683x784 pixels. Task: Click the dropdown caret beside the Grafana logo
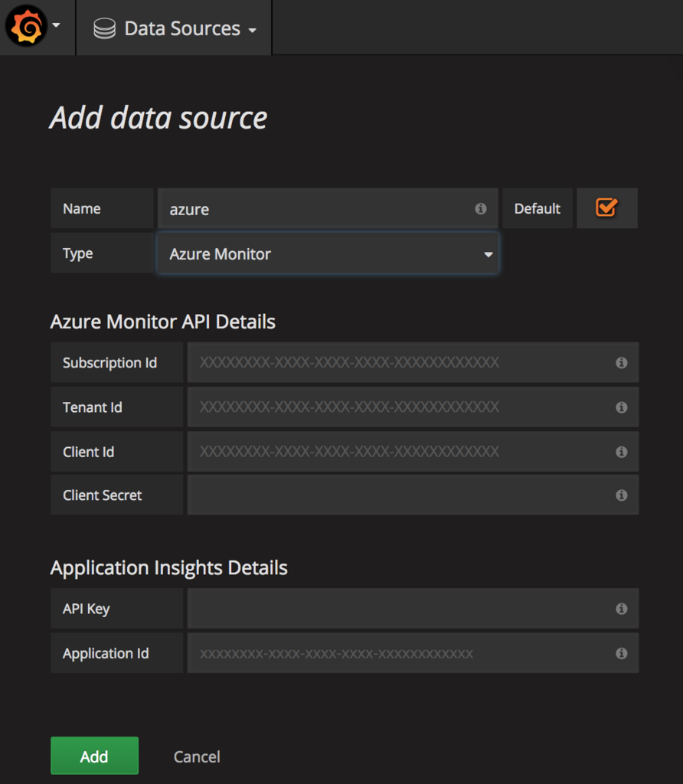click(x=57, y=25)
